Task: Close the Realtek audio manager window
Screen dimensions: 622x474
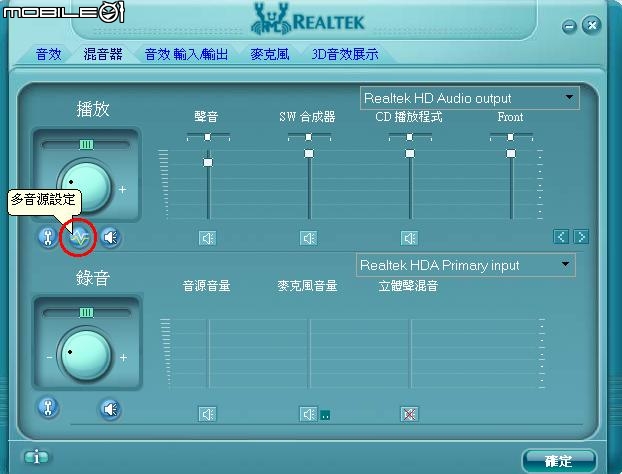Action: pyautogui.click(x=591, y=26)
